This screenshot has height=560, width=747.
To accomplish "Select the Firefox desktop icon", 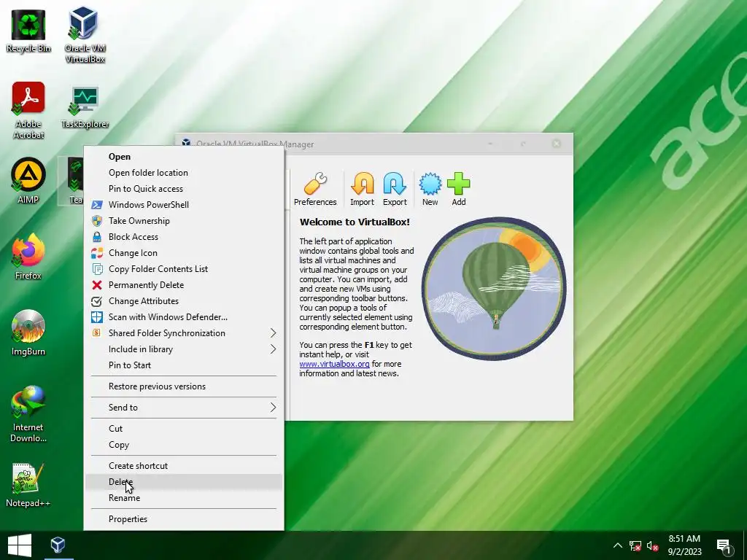I will click(28, 256).
